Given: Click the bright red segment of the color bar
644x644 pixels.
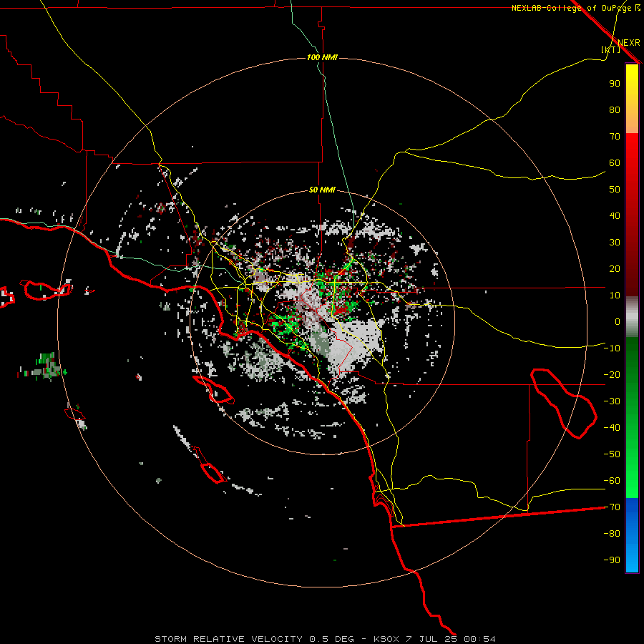Looking at the screenshot, I should (x=632, y=150).
